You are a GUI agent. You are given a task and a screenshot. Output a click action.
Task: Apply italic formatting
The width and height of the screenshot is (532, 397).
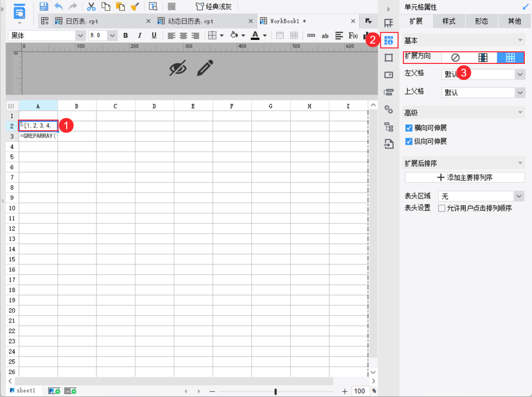pos(140,35)
